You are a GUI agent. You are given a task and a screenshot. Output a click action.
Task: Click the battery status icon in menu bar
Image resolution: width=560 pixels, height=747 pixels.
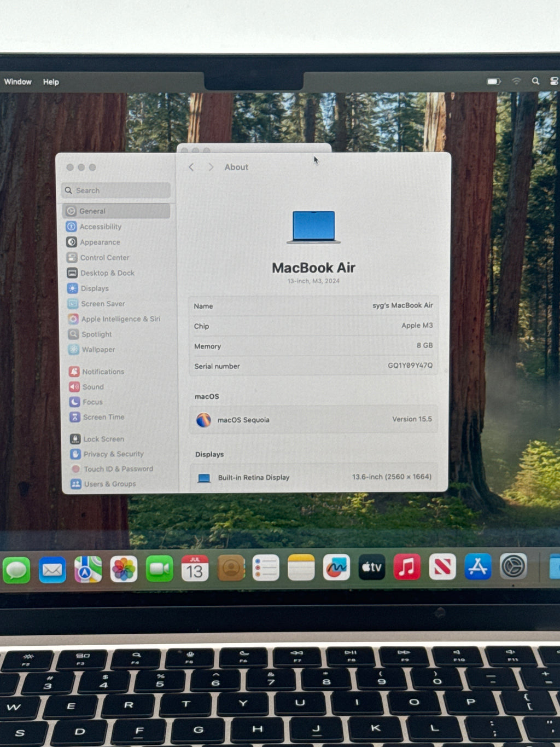click(494, 81)
